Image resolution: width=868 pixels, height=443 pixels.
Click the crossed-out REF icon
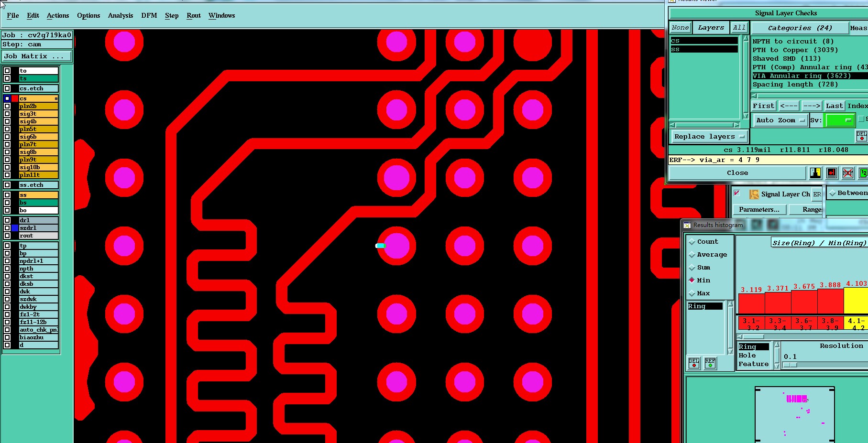[x=848, y=173]
